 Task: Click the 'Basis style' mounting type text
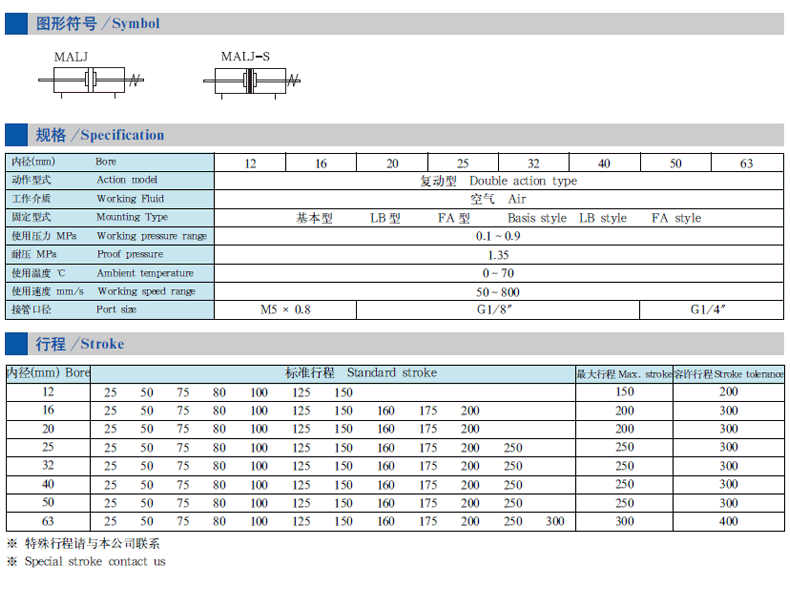click(537, 218)
